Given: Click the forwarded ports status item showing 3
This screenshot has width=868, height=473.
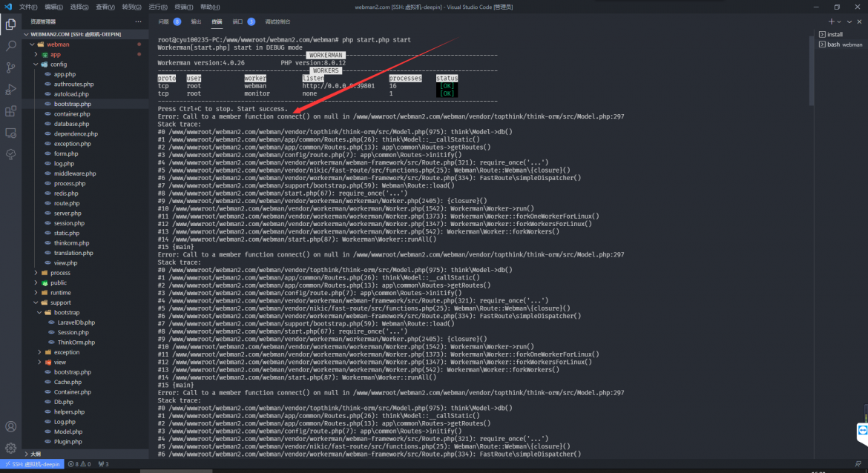Looking at the screenshot, I should click(x=104, y=464).
